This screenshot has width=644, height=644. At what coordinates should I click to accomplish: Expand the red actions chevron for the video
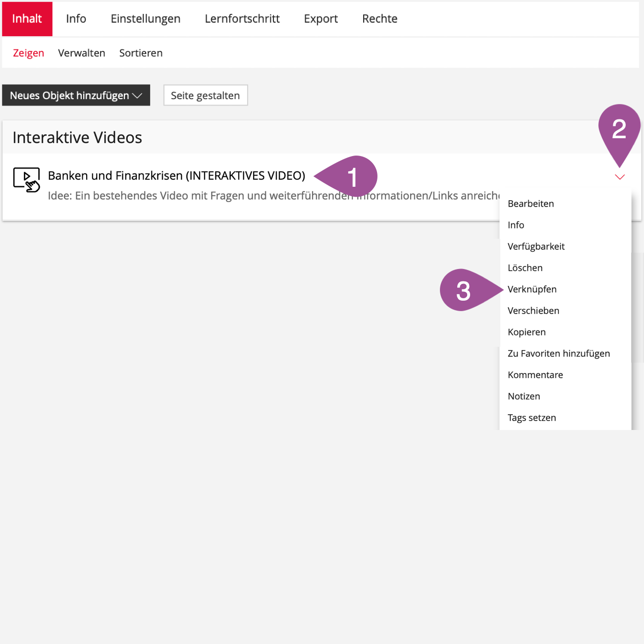(x=619, y=177)
